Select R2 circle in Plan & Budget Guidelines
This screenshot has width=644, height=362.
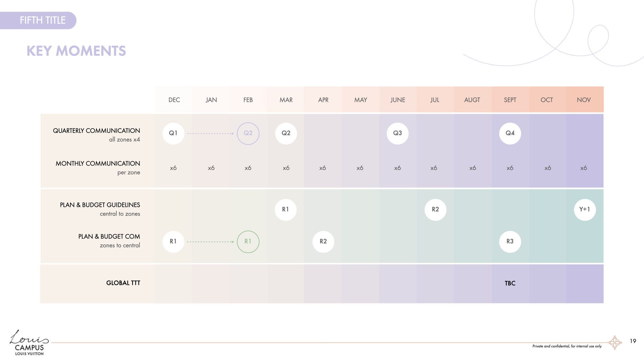pos(435,209)
